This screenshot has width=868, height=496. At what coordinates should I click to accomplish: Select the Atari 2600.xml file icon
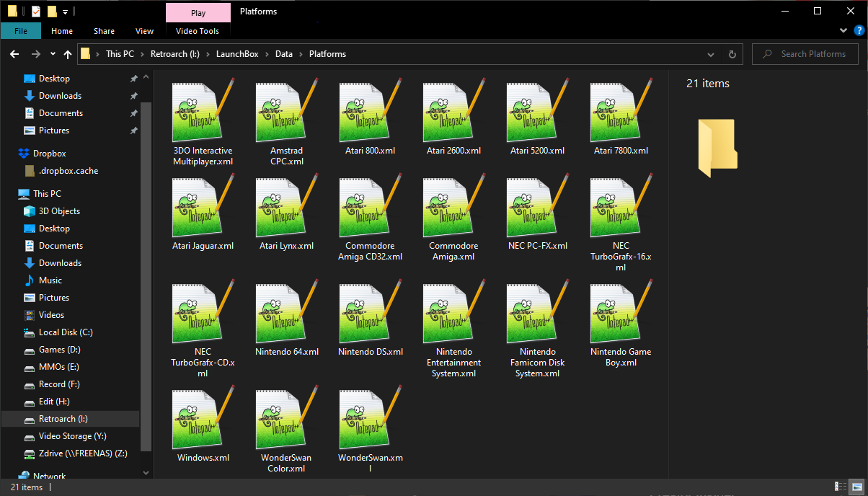(x=453, y=110)
